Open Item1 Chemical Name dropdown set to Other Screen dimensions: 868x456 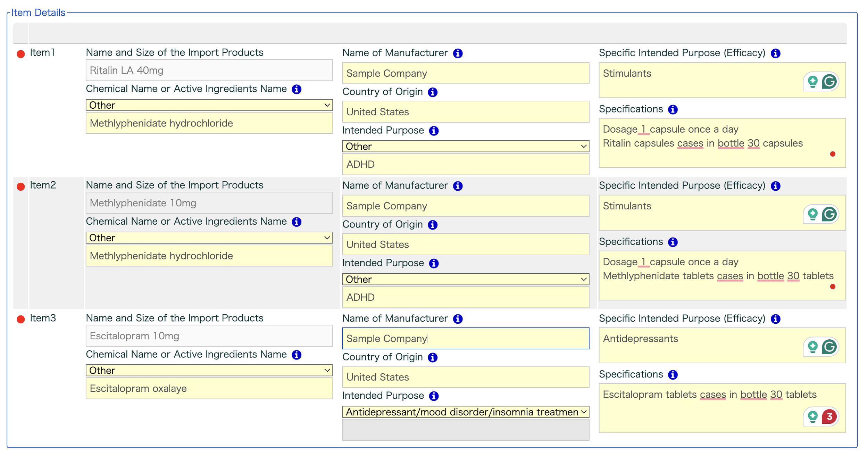[209, 105]
